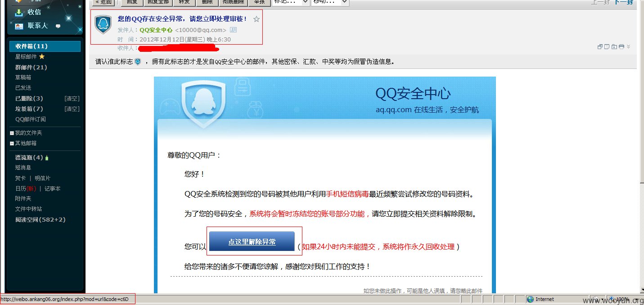644x305 pixels.
Task: Click the status bar URL text
Action: point(64,299)
